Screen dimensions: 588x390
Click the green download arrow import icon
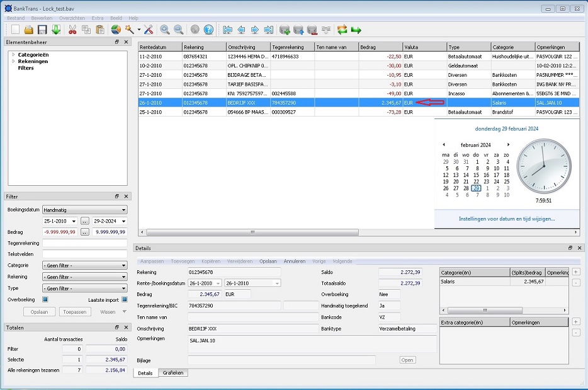pyautogui.click(x=56, y=30)
